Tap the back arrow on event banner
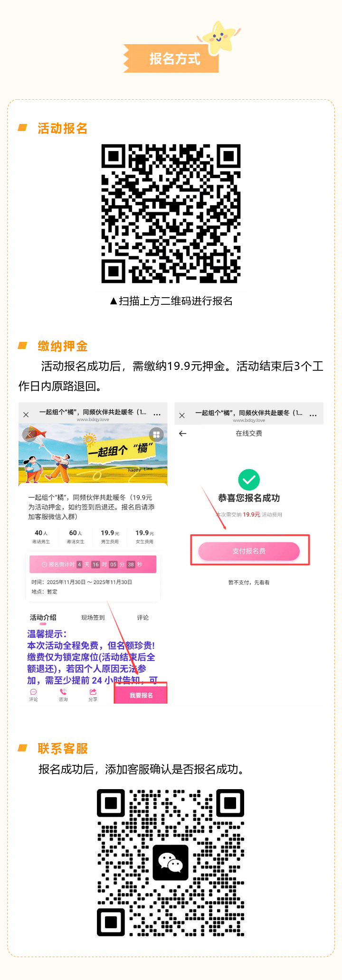Image resolution: width=342 pixels, height=980 pixels. click(x=29, y=434)
